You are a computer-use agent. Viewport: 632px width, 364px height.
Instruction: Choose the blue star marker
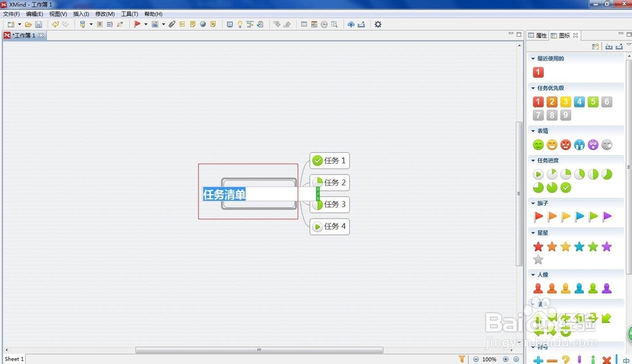(x=579, y=246)
